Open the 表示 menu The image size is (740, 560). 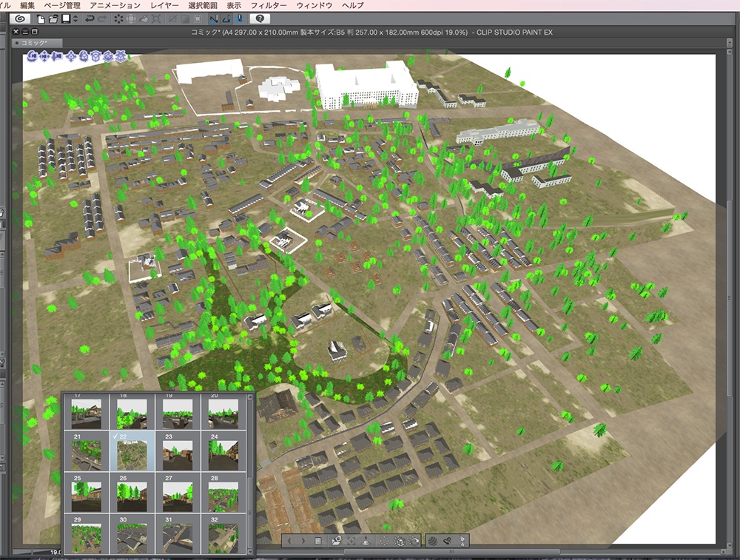click(234, 5)
